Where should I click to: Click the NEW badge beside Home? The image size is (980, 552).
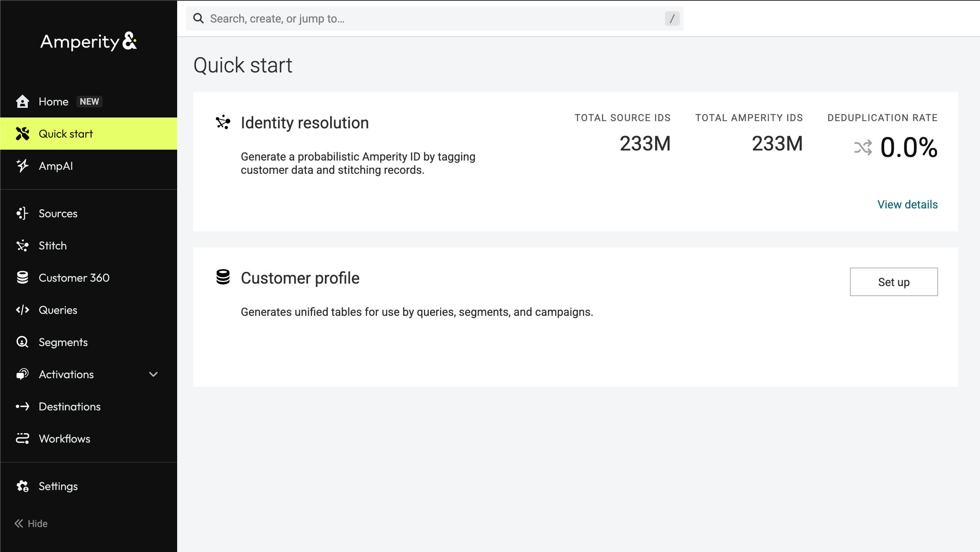pos(89,101)
